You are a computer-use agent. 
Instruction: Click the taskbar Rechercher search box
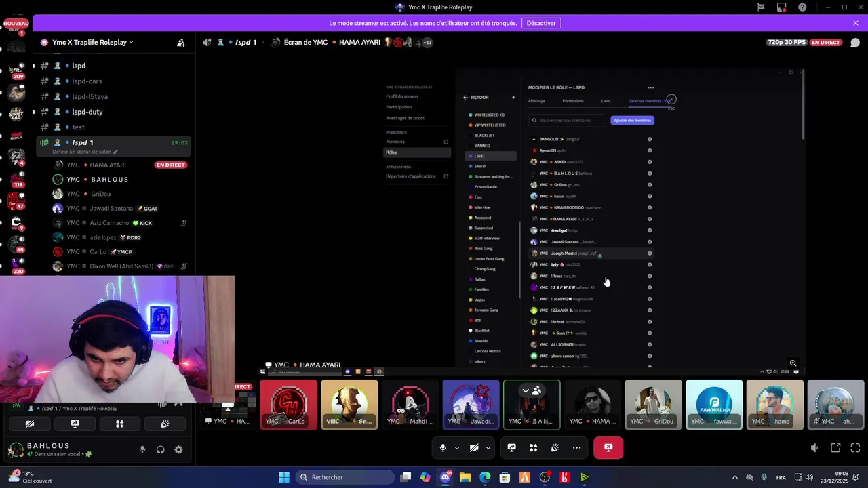344,477
